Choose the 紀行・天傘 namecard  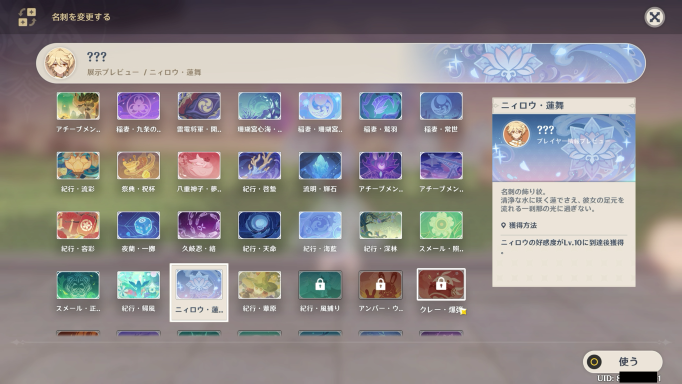pyautogui.click(x=259, y=225)
